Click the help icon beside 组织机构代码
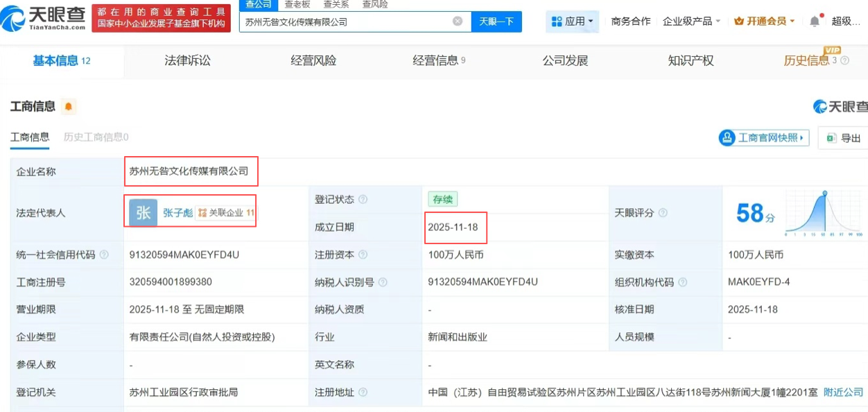The image size is (868, 412). tap(682, 282)
